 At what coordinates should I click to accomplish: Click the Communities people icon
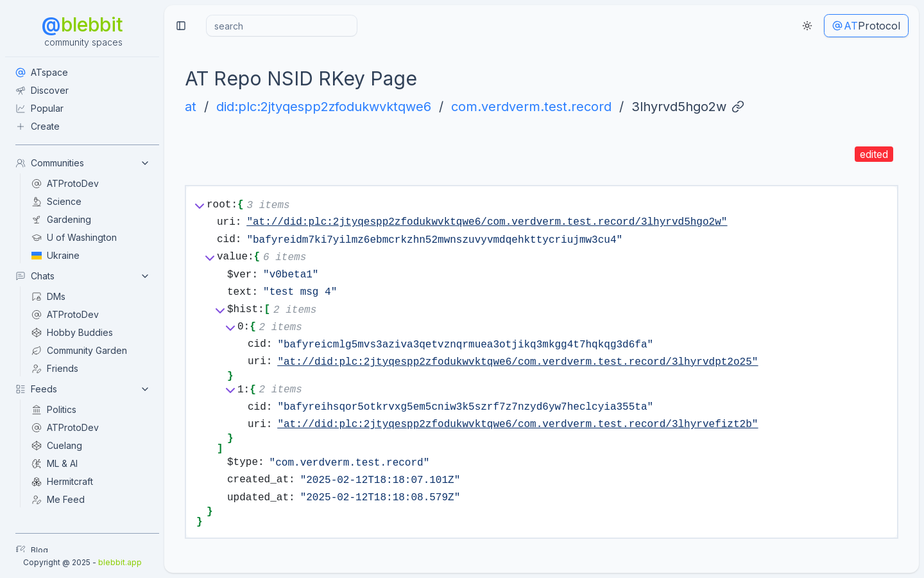click(x=21, y=163)
